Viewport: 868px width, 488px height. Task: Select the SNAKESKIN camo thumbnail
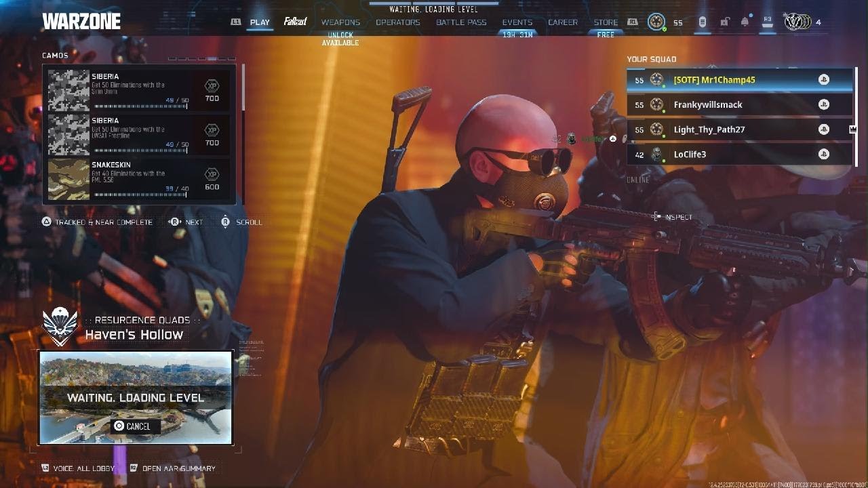68,180
